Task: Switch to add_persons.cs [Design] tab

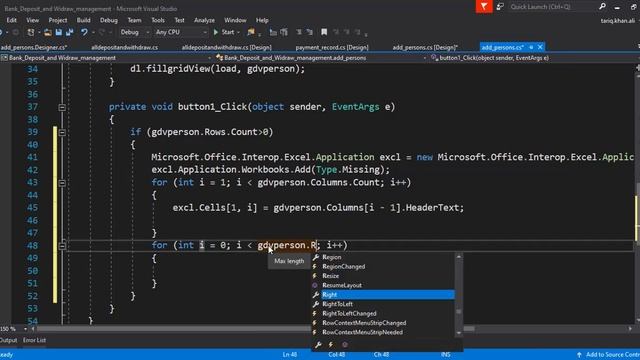Action: [x=425, y=47]
